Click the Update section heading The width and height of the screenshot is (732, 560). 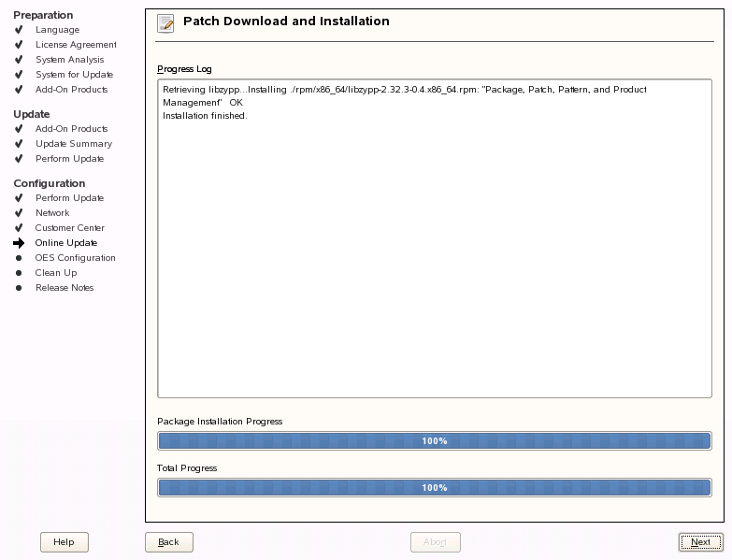pos(31,114)
